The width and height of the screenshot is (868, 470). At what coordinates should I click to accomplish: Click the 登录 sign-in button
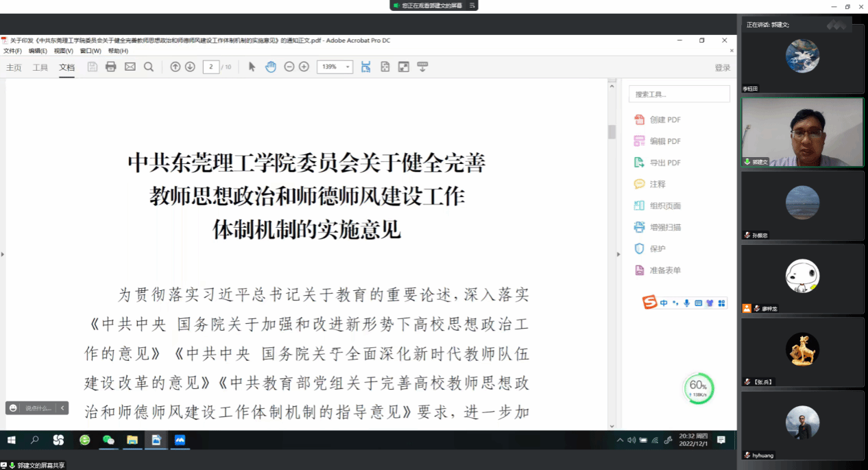click(723, 67)
